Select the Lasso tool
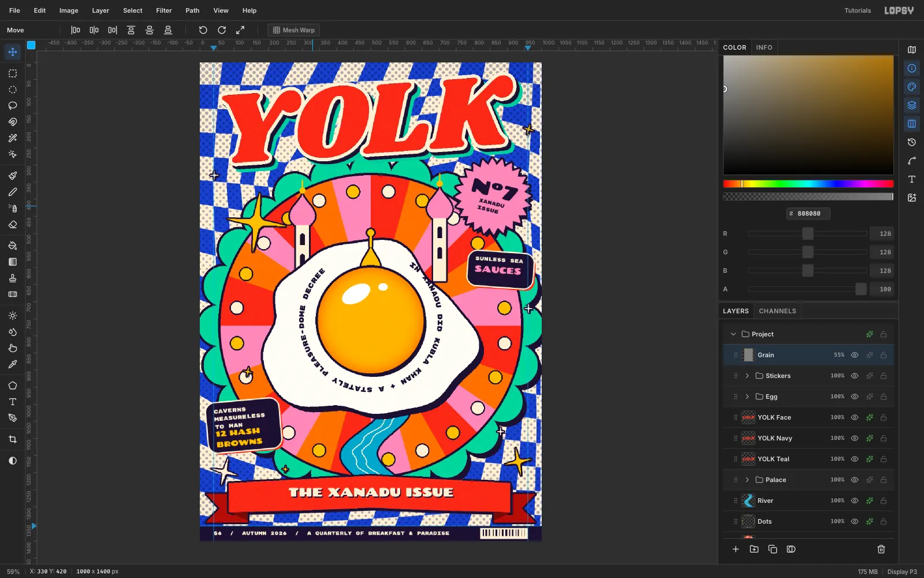 tap(13, 106)
